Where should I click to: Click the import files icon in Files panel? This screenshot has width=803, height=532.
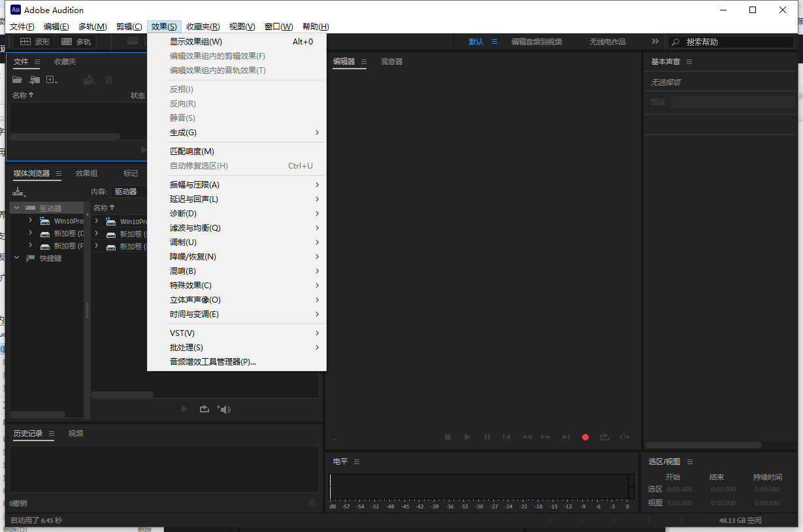35,79
